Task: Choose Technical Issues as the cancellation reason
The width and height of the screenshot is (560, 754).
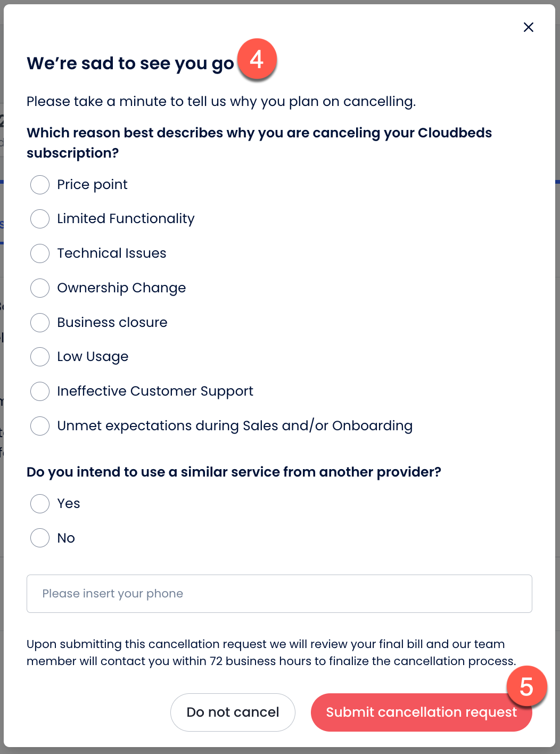Action: [40, 253]
